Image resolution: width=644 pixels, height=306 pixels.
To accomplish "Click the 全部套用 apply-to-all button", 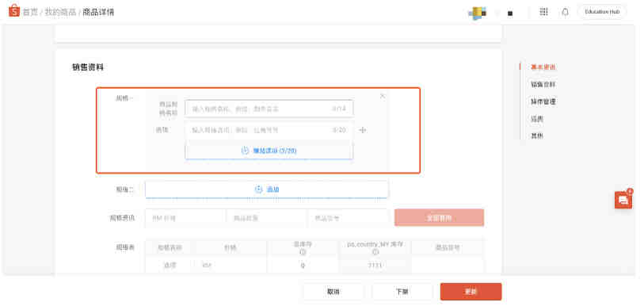I will [439, 218].
